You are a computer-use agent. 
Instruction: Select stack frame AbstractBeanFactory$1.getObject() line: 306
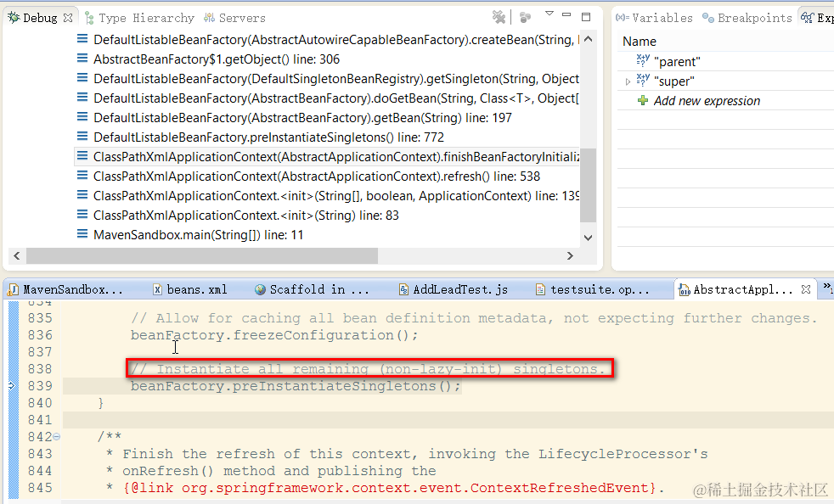click(217, 59)
